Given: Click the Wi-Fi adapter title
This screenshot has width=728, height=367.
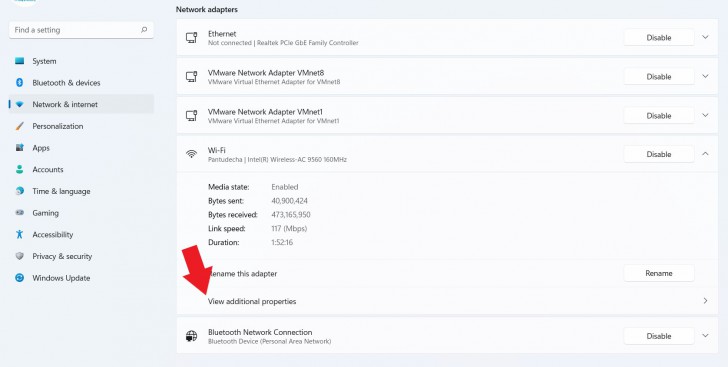Looking at the screenshot, I should click(x=217, y=151).
